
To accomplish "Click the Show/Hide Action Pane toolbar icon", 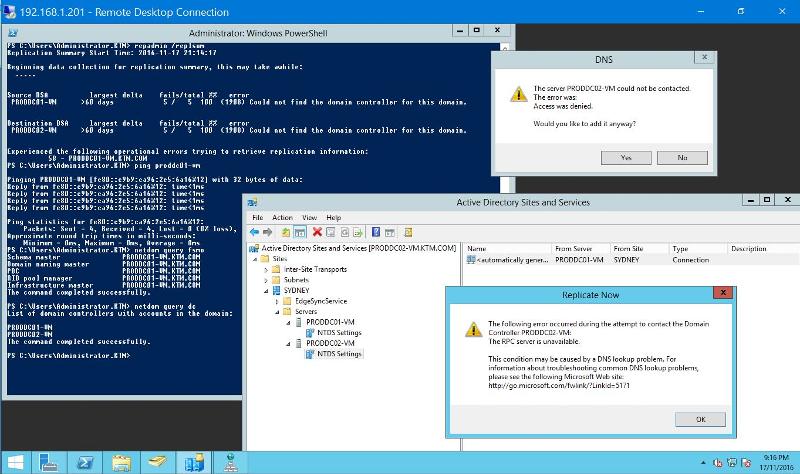I will 390,232.
